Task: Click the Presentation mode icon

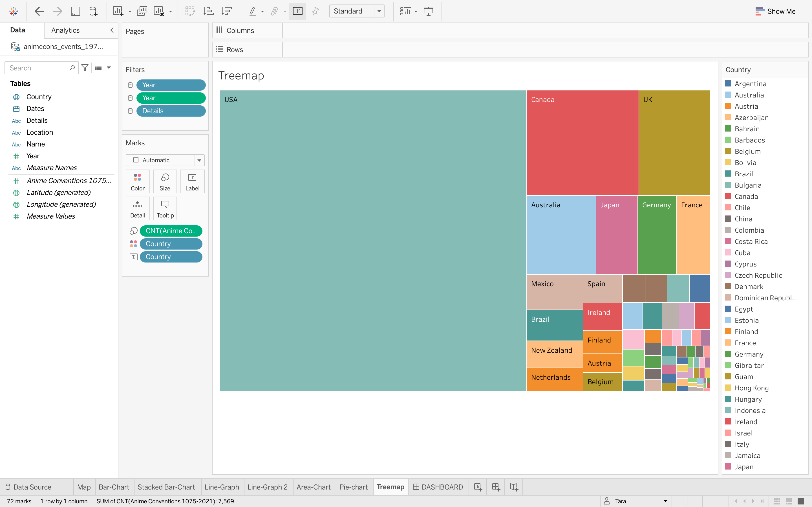Action: (x=429, y=11)
